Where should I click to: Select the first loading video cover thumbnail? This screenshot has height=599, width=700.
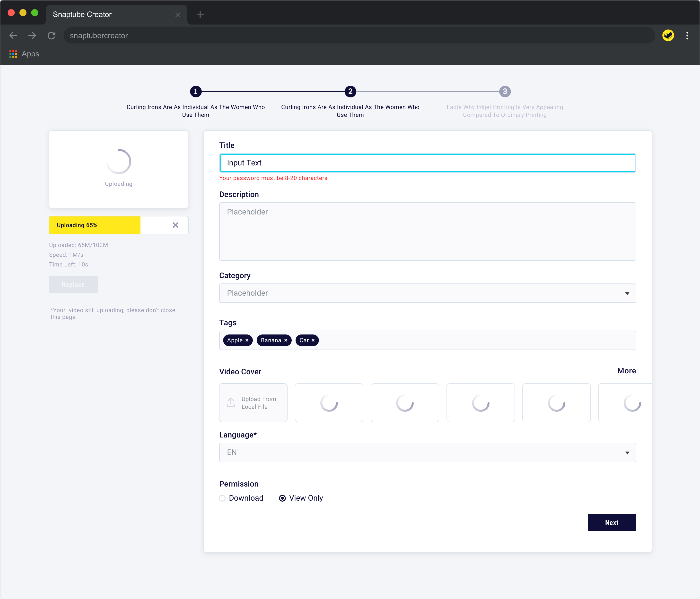329,402
